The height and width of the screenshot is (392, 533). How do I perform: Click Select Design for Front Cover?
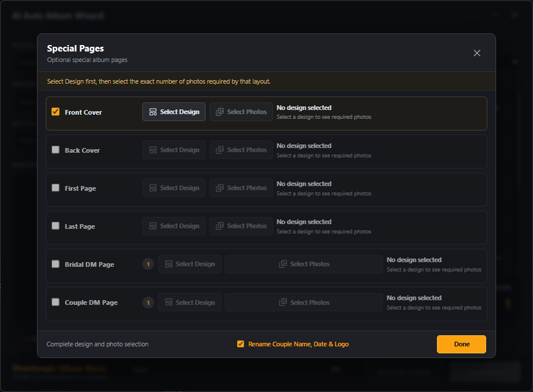pos(174,112)
